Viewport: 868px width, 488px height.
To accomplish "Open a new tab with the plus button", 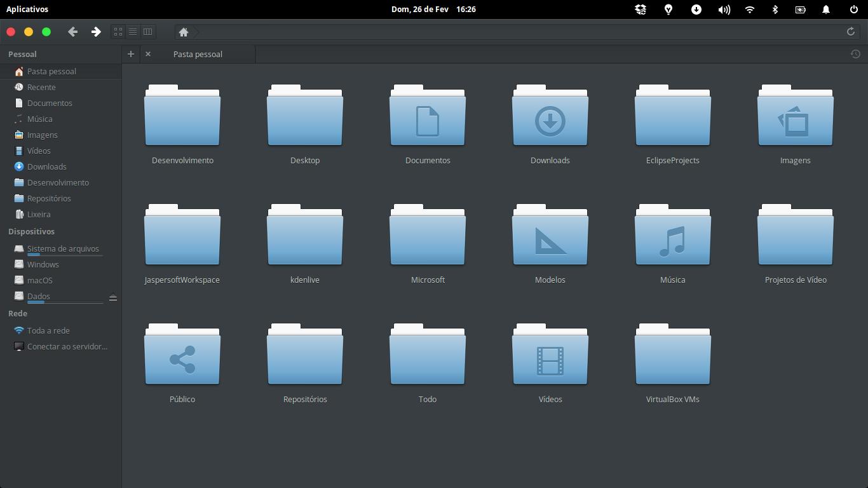I will [x=131, y=54].
